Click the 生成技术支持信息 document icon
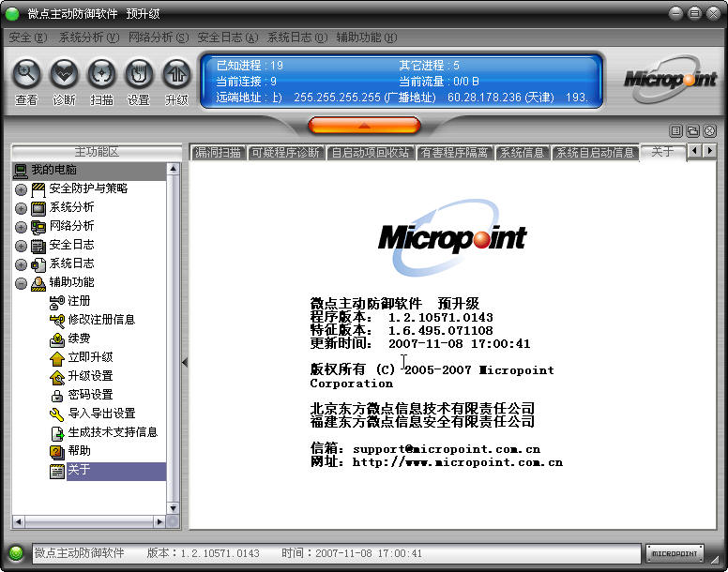The width and height of the screenshot is (728, 572). (56, 433)
